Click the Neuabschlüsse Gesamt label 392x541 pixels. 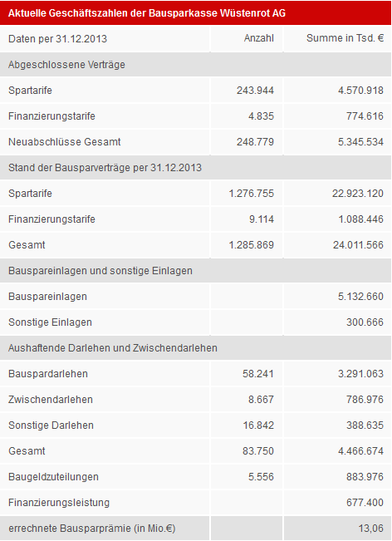[65, 142]
